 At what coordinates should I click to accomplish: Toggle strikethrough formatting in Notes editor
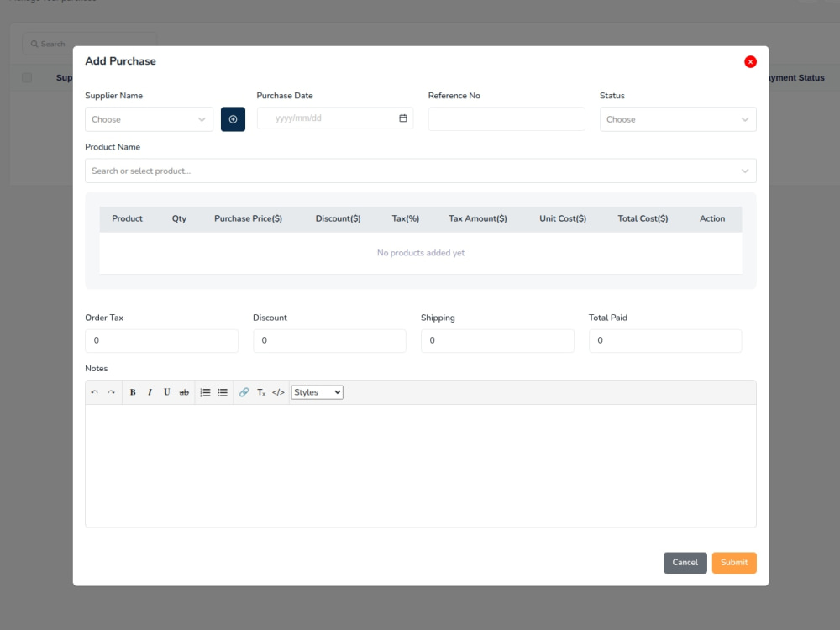(184, 392)
